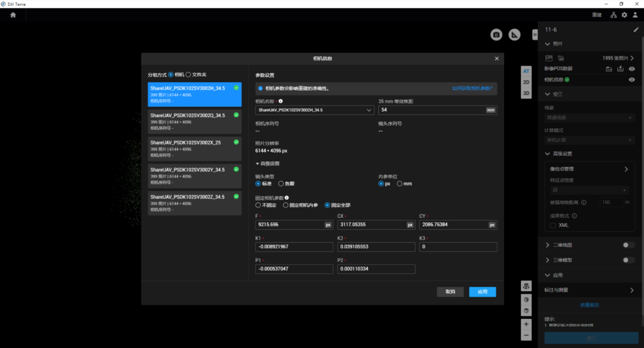The height and width of the screenshot is (348, 644).
Task: Click the zoom in plus button
Action: (x=526, y=324)
